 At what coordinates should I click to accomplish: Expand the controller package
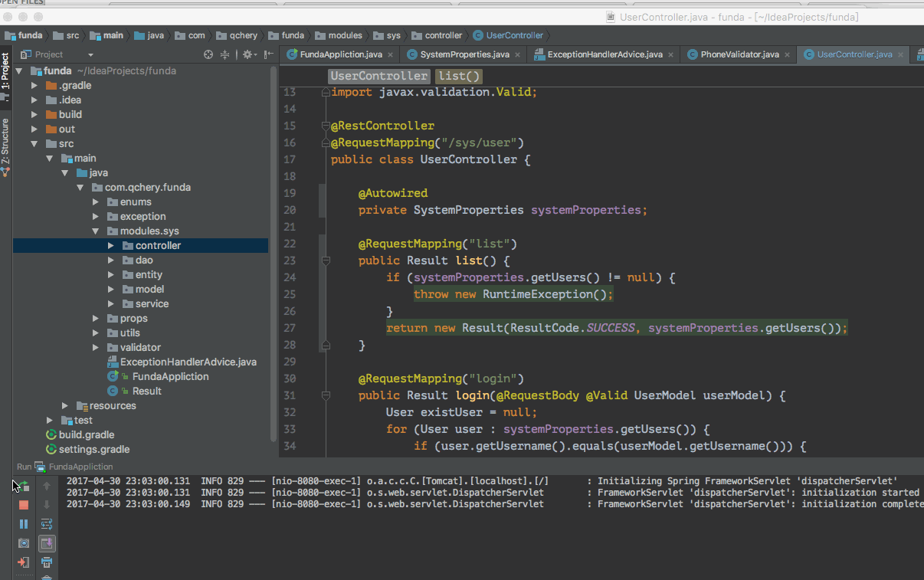111,245
